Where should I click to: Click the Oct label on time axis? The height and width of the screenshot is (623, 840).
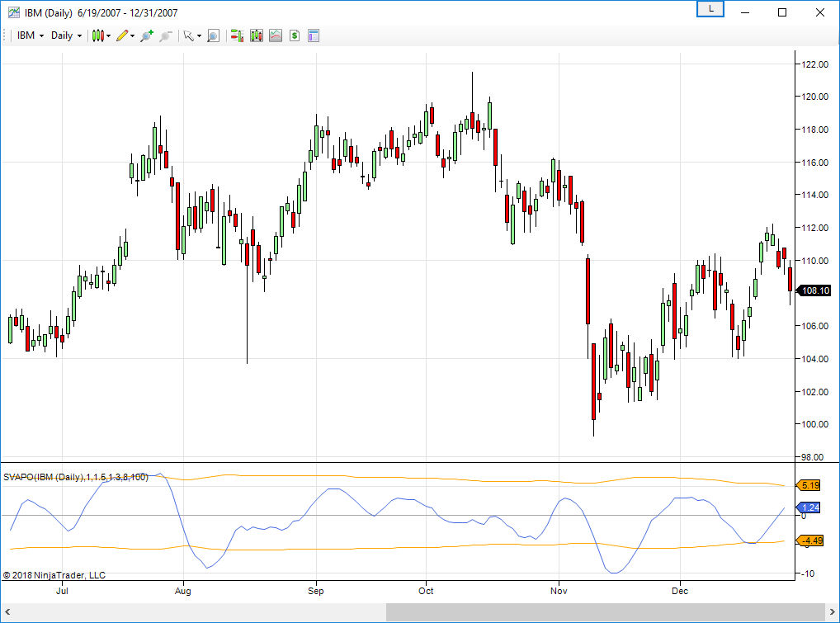click(426, 591)
